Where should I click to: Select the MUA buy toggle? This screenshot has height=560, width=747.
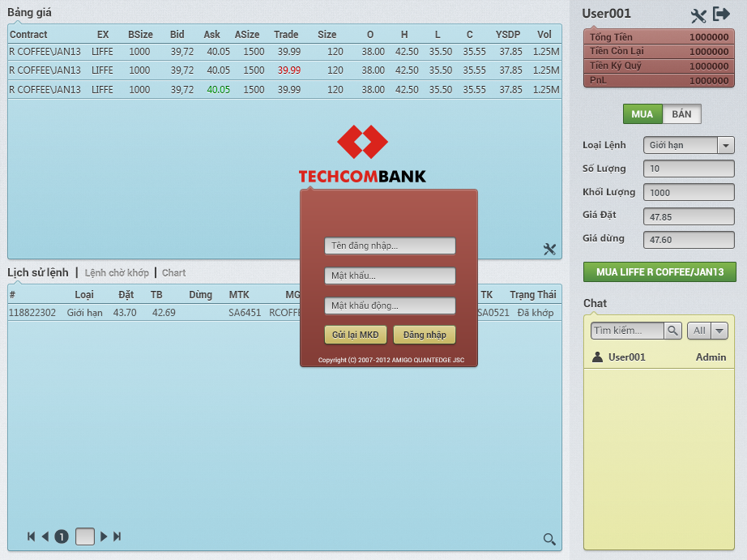(x=642, y=114)
